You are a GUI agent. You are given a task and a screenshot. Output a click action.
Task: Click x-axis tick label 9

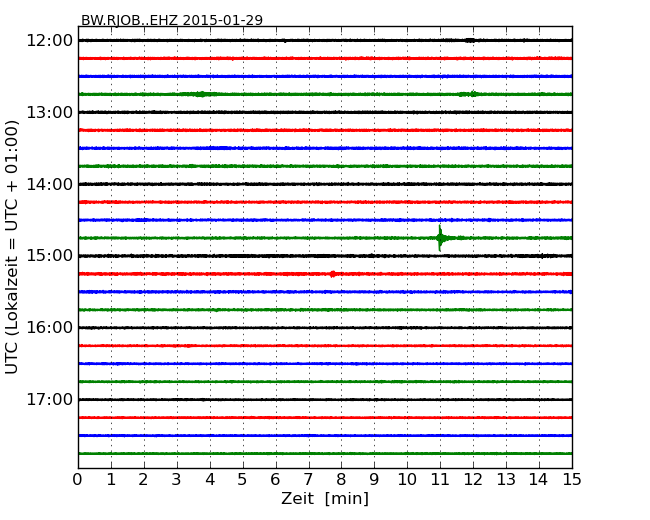(374, 480)
